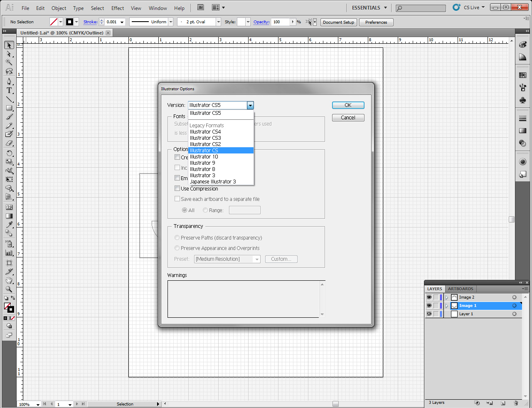Click the Opacity link in the control bar
Image resolution: width=532 pixels, height=408 pixels.
(x=261, y=22)
